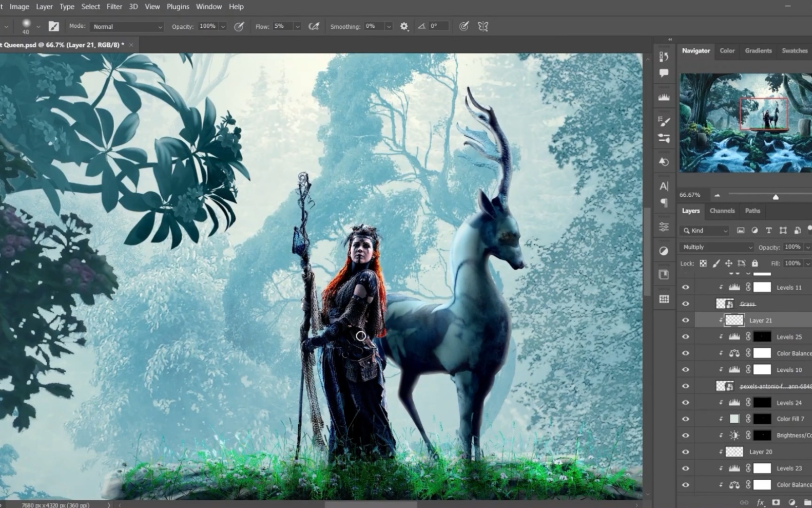
Task: Enable airbrush-style build-up effects
Action: coord(314,26)
